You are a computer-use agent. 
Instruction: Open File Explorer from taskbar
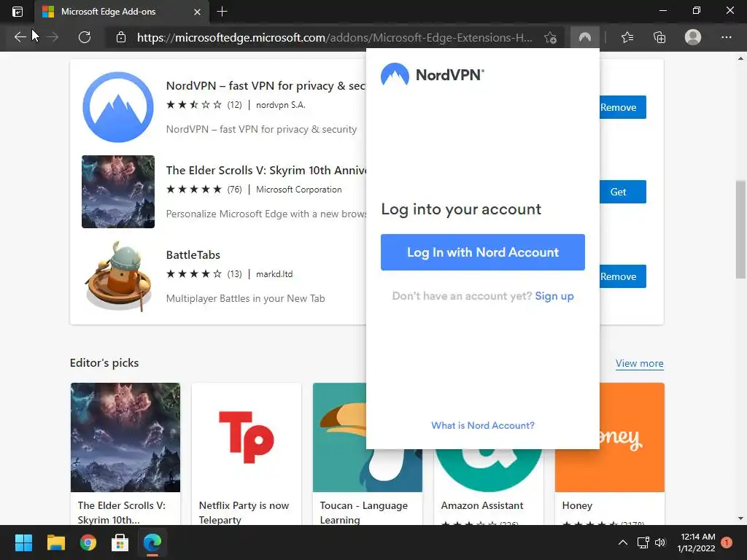point(55,542)
